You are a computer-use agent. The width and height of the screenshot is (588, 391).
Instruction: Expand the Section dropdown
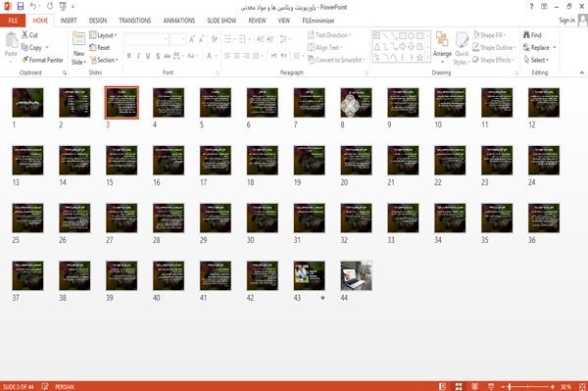104,60
